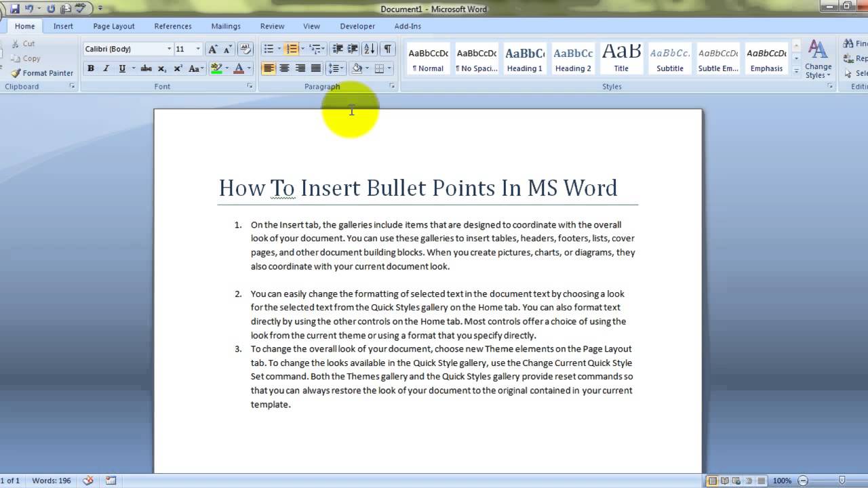Apply the Heading 2 style

[x=573, y=59]
